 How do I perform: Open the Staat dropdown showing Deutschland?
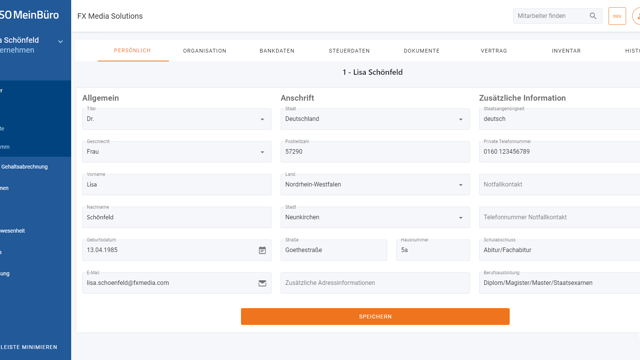tap(375, 119)
